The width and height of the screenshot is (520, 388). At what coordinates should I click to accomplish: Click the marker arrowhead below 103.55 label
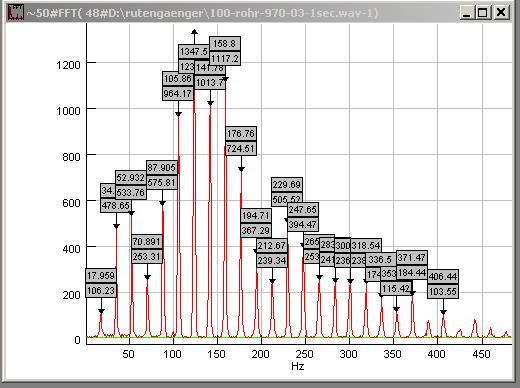click(x=443, y=312)
